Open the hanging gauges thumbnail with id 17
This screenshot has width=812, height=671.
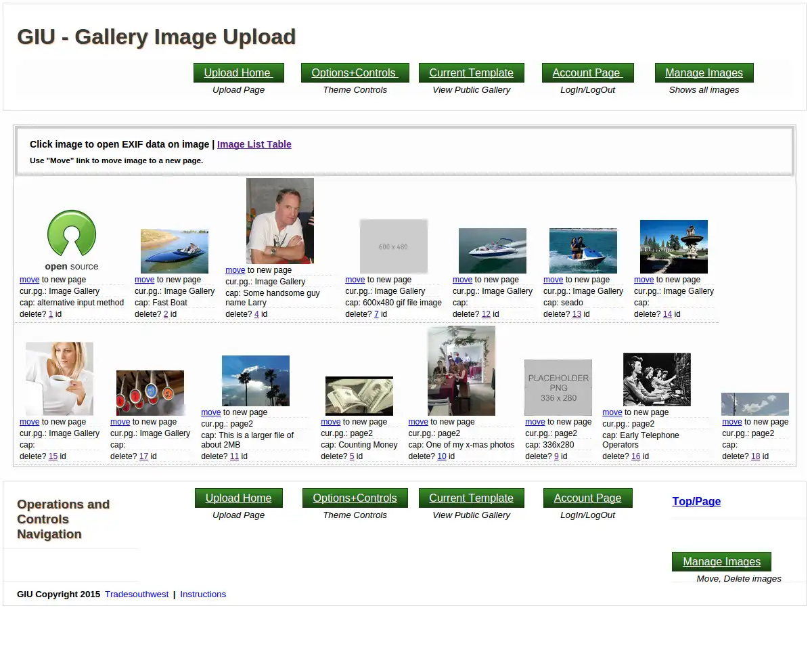pos(150,393)
